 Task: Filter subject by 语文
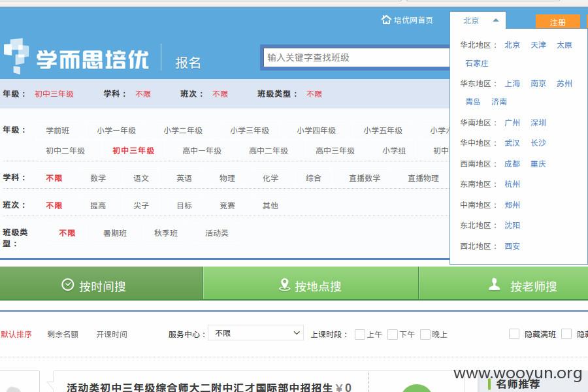141,178
